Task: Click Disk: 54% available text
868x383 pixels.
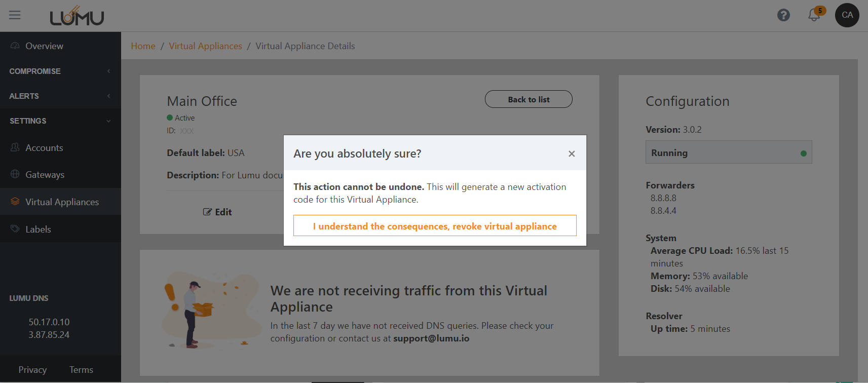Action: pos(690,289)
